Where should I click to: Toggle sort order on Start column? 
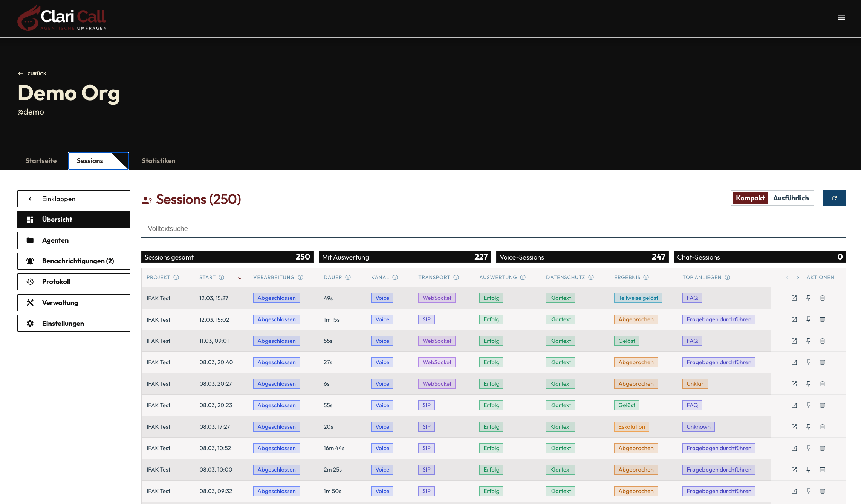[x=240, y=278]
